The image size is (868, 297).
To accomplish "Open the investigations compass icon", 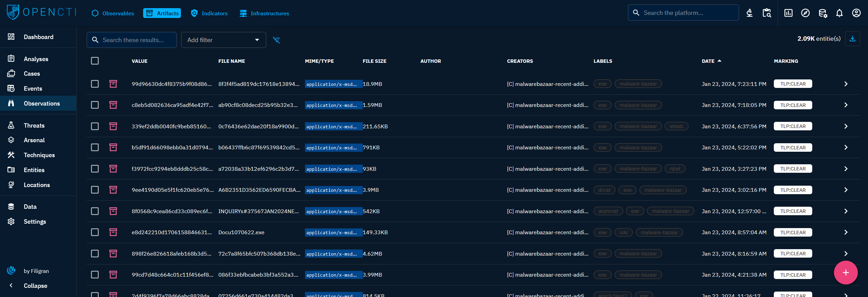I will click(x=805, y=13).
